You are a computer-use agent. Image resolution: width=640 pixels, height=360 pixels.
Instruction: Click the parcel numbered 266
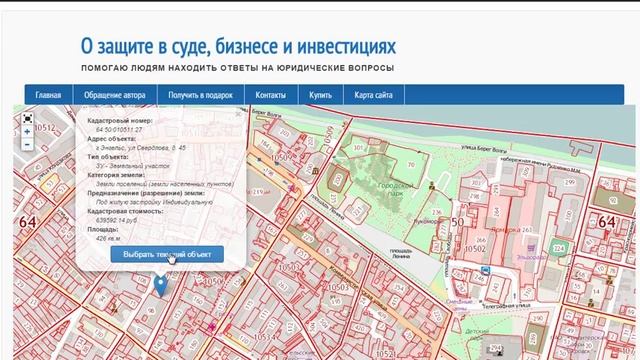pyautogui.click(x=482, y=240)
